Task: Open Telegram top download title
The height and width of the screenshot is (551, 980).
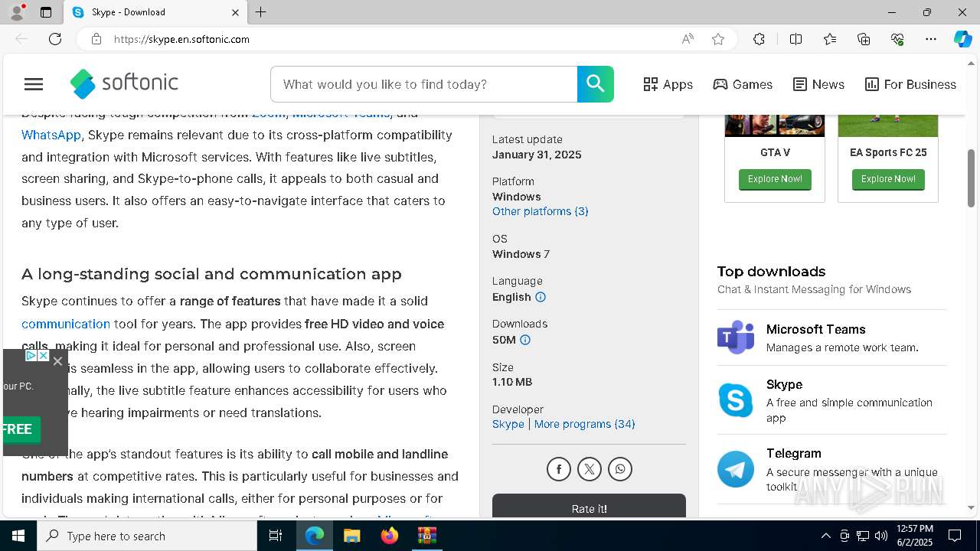Action: coord(794,453)
